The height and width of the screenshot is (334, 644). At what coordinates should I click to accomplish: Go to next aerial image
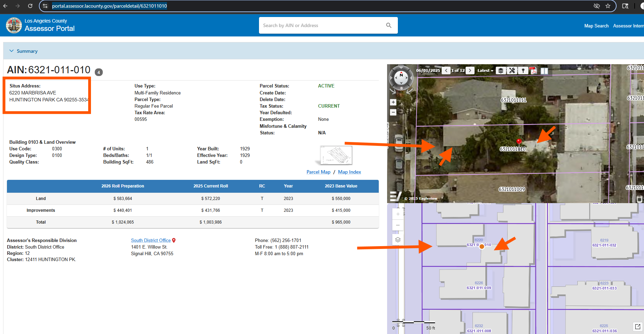click(x=470, y=70)
